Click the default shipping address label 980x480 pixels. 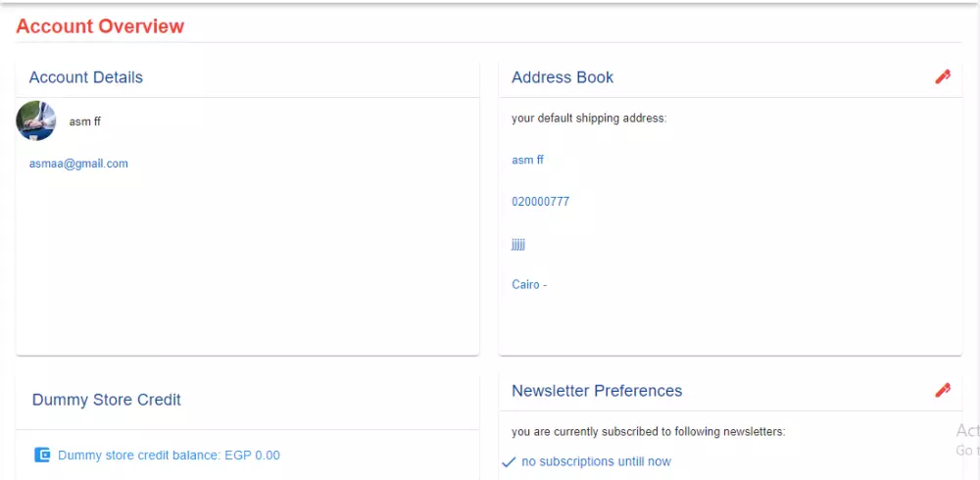click(x=588, y=119)
